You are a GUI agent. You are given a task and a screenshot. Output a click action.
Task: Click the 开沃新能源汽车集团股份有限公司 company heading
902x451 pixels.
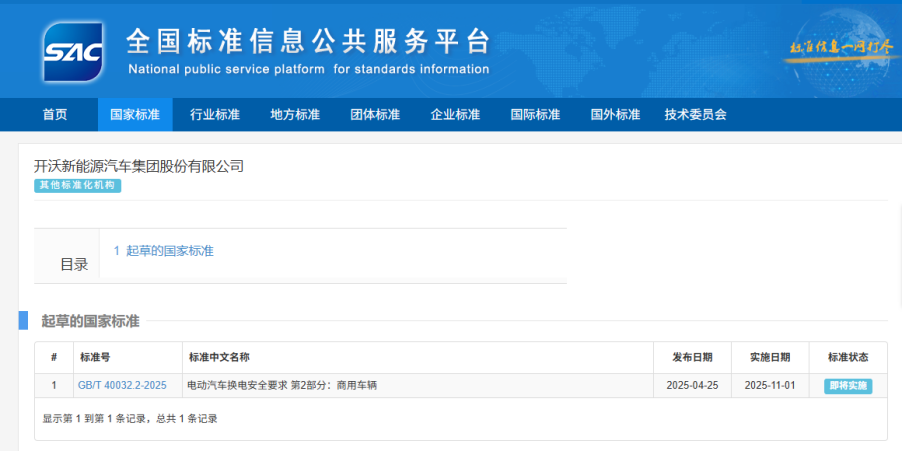coord(139,167)
